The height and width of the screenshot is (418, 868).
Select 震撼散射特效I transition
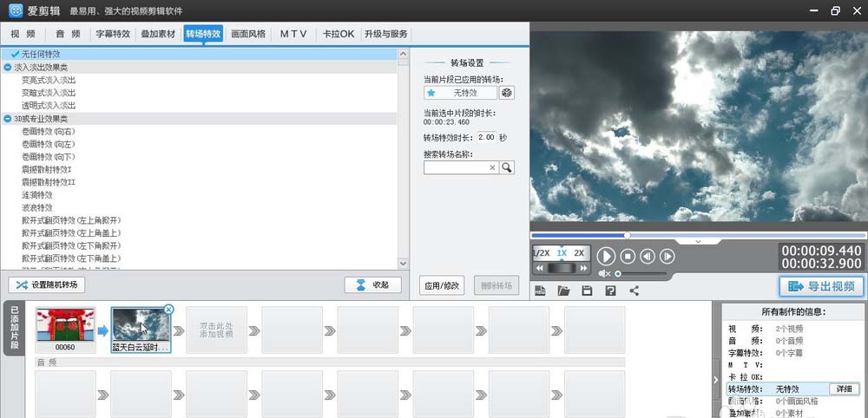click(x=47, y=169)
